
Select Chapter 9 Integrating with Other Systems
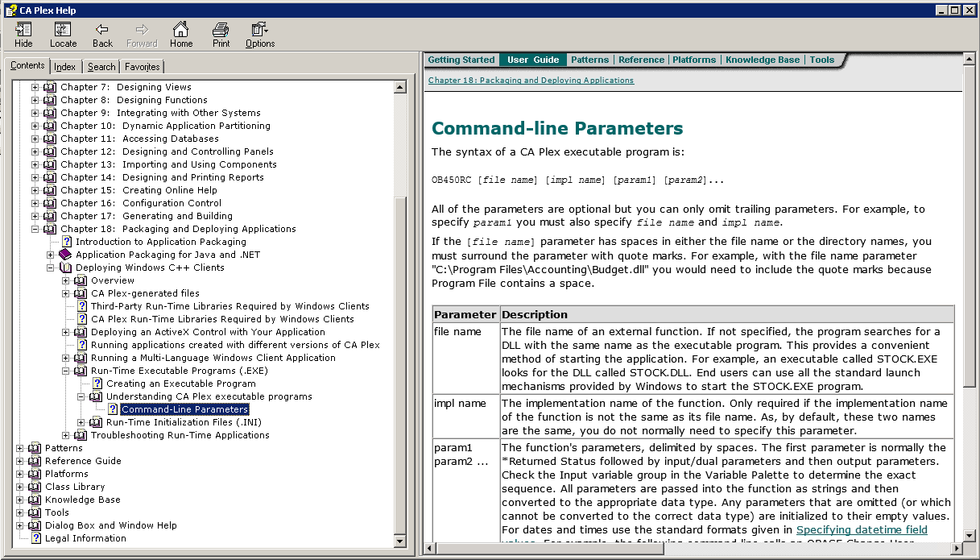[160, 113]
